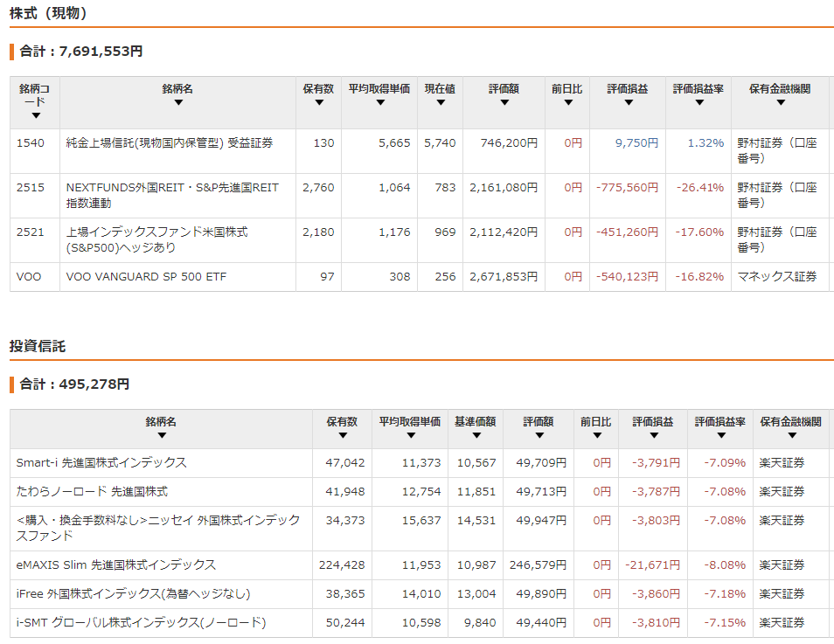Select iFree 外国株式インデックス fund
834x644 pixels.
pos(133,593)
